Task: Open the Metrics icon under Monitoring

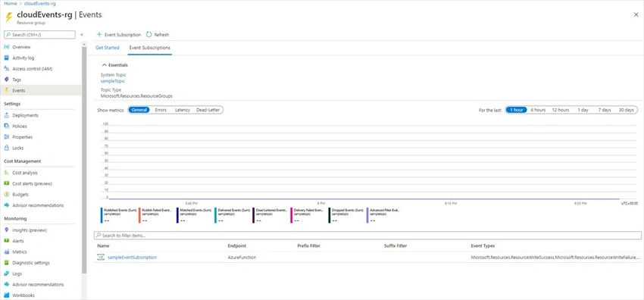Action: pos(7,252)
